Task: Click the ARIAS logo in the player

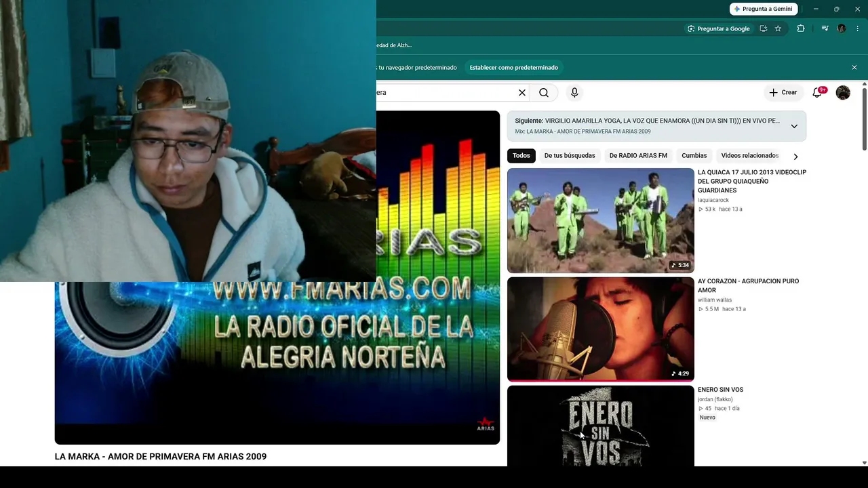Action: (486, 424)
